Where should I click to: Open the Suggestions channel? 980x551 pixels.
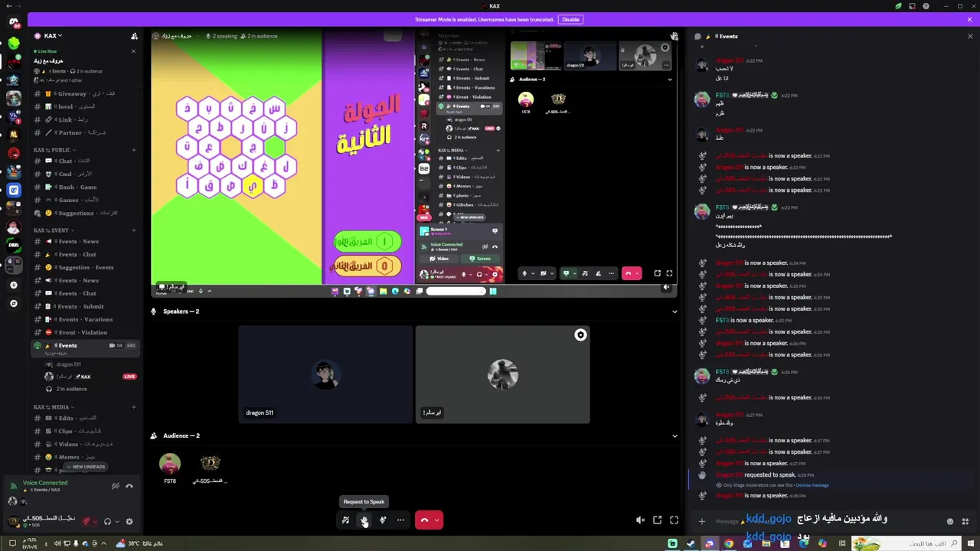(x=87, y=213)
